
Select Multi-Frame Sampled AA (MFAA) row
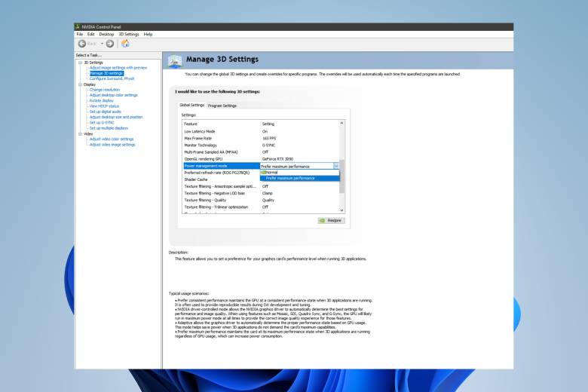tap(261, 152)
